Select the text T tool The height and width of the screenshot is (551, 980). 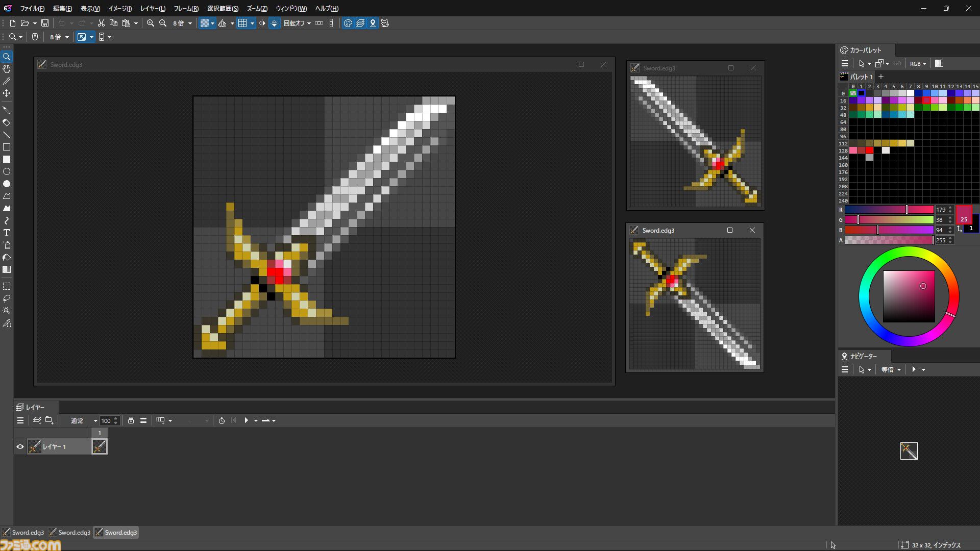click(7, 233)
